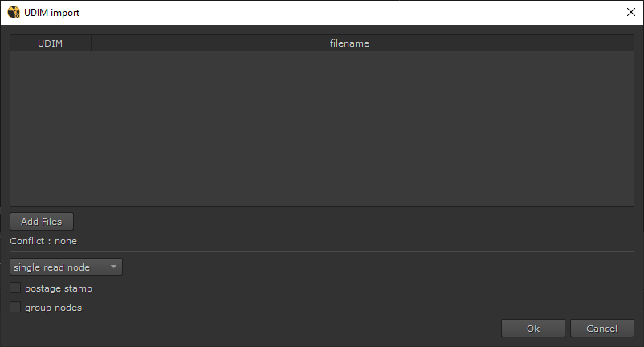Image resolution: width=644 pixels, height=347 pixels.
Task: Click the filename column header
Action: pyautogui.click(x=349, y=43)
